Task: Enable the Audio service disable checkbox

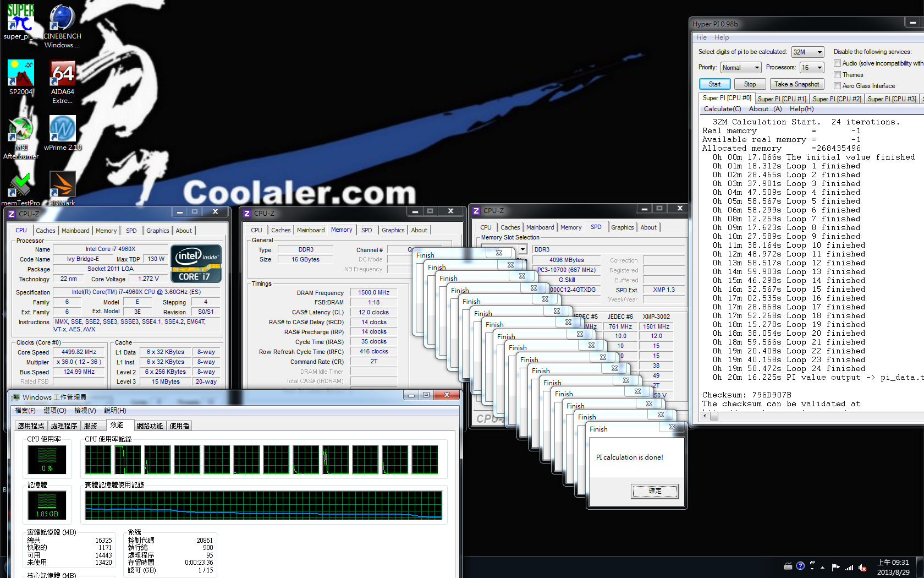Action: [x=837, y=63]
